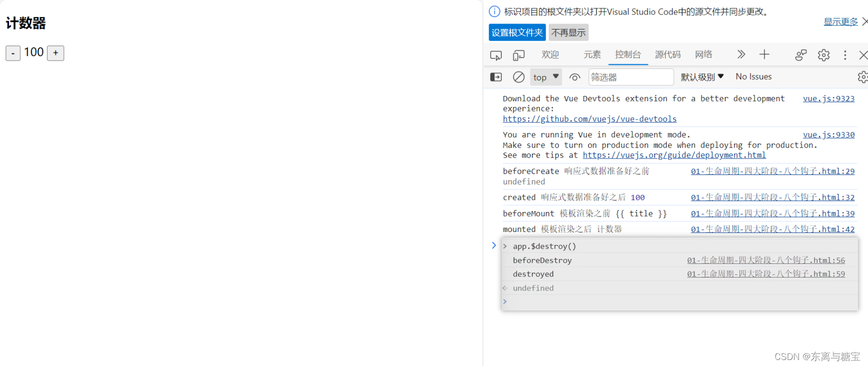Open the html:32 source link for created
Screen dimensions: 868x366
[773, 197]
